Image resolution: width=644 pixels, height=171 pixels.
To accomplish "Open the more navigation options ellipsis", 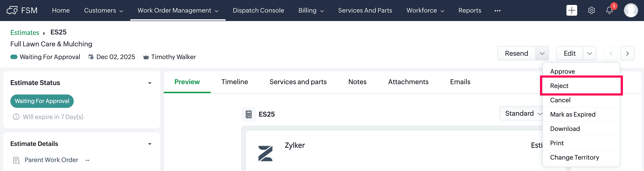I will [497, 11].
